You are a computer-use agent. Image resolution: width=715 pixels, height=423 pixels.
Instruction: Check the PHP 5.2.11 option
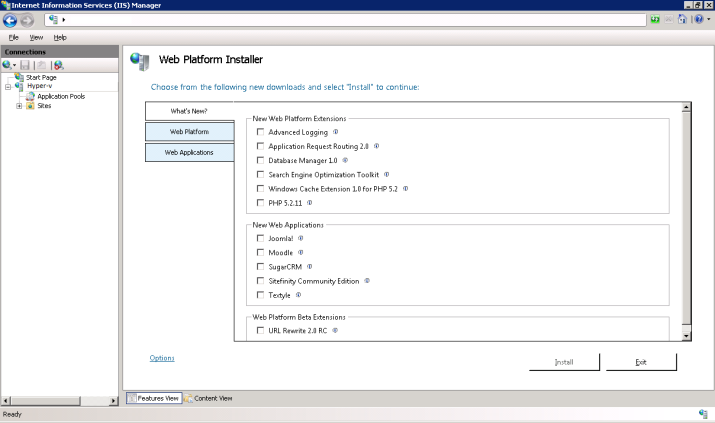261,202
